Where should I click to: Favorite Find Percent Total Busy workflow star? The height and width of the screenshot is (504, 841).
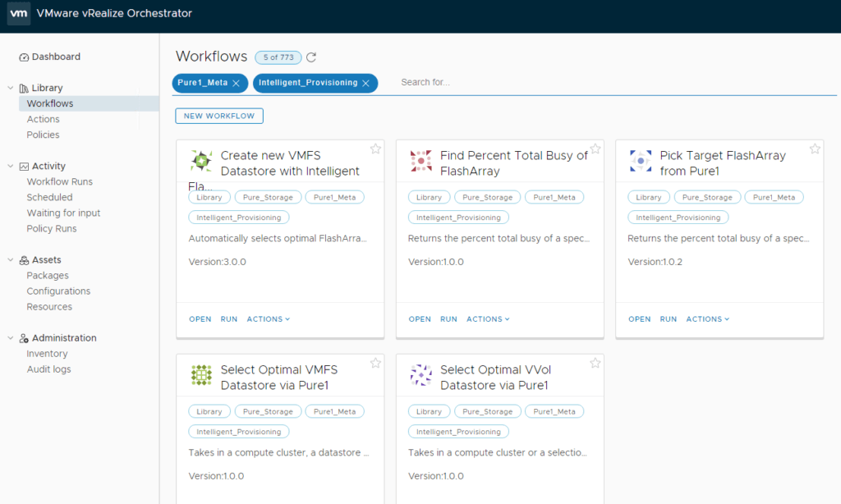(x=595, y=149)
